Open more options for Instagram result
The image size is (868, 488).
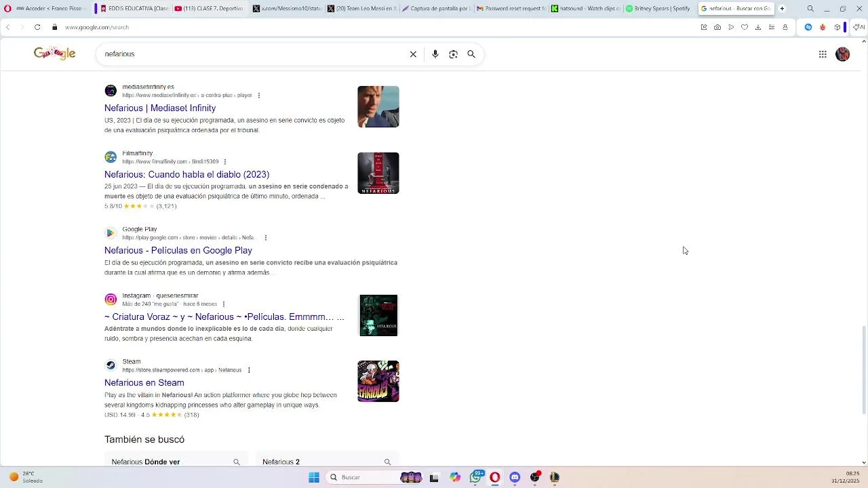coord(224,304)
